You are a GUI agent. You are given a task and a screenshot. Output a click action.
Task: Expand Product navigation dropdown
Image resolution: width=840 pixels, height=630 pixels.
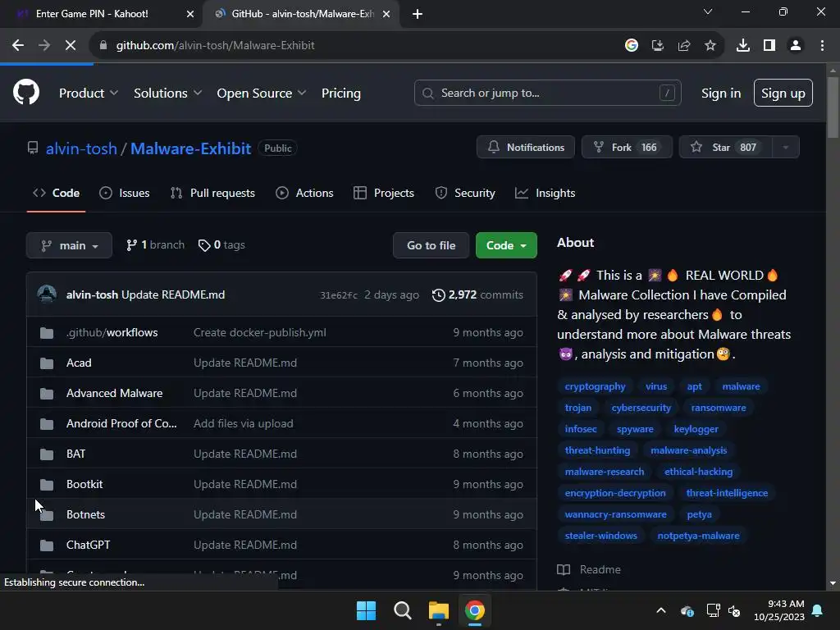click(89, 93)
